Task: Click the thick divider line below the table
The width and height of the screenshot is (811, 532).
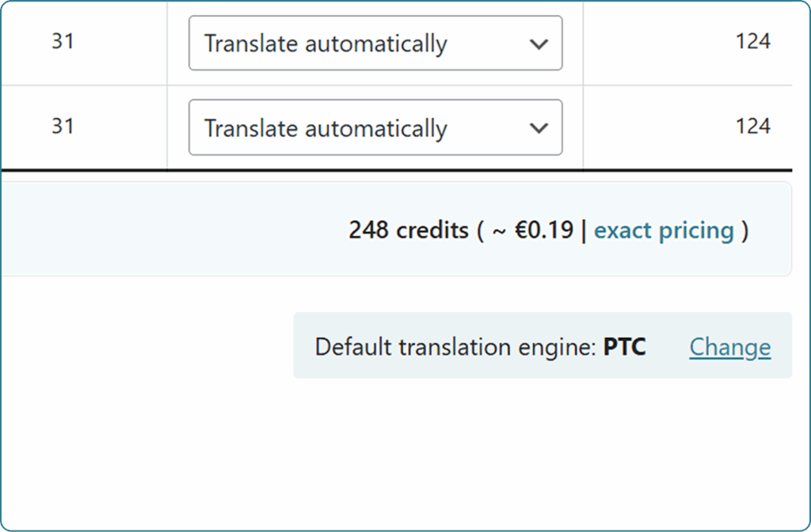Action: click(396, 170)
